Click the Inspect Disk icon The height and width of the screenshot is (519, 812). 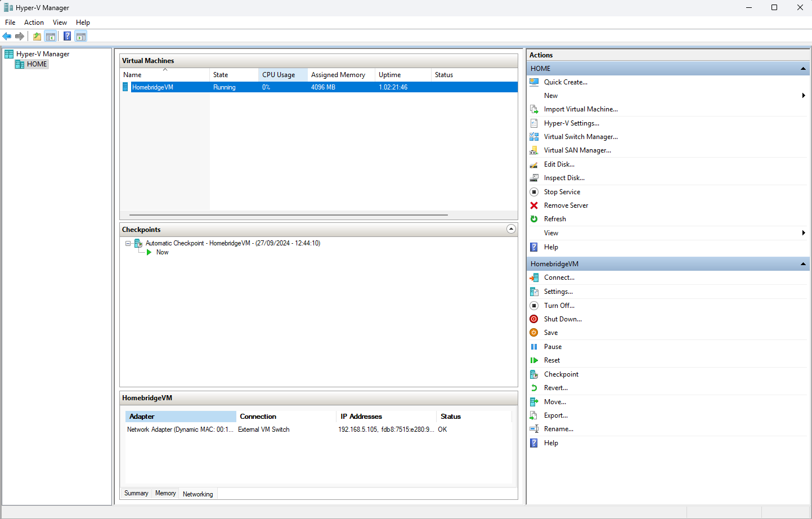point(534,178)
